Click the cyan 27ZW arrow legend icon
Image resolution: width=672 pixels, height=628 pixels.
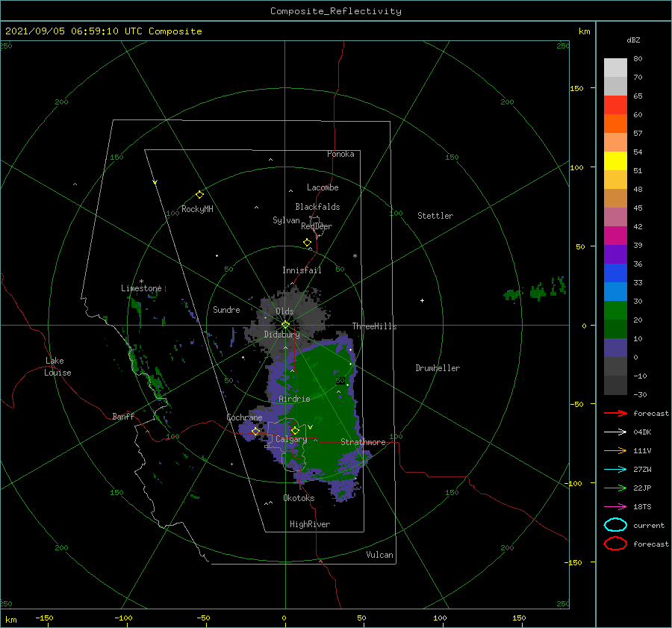point(615,470)
